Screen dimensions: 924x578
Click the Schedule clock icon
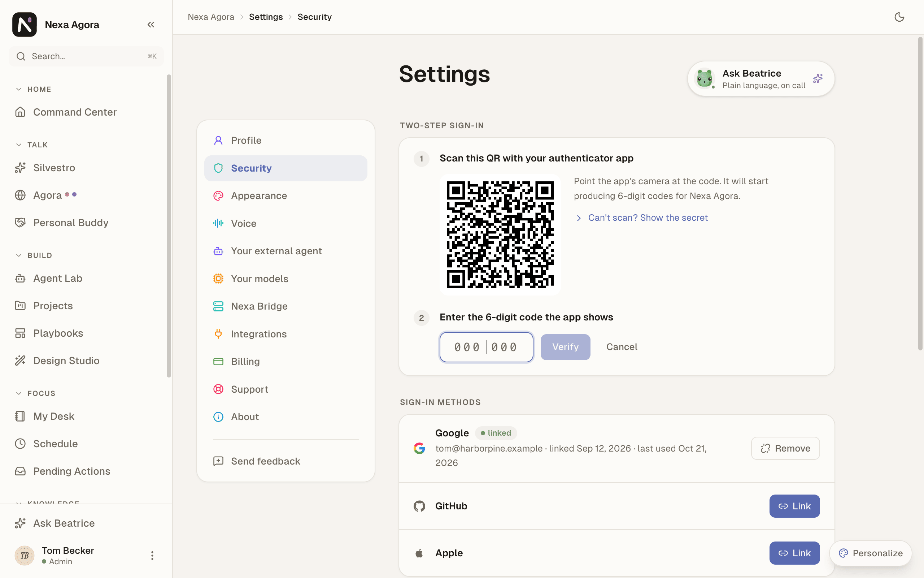click(20, 444)
